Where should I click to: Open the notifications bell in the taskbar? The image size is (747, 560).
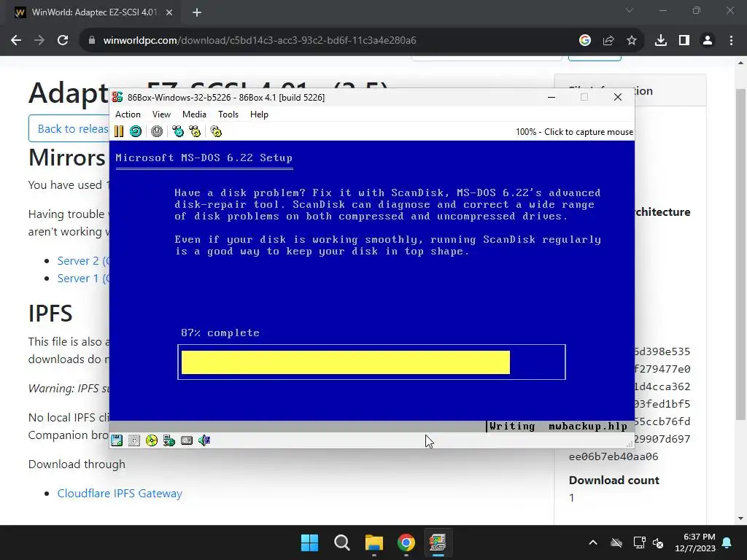pyautogui.click(x=727, y=542)
